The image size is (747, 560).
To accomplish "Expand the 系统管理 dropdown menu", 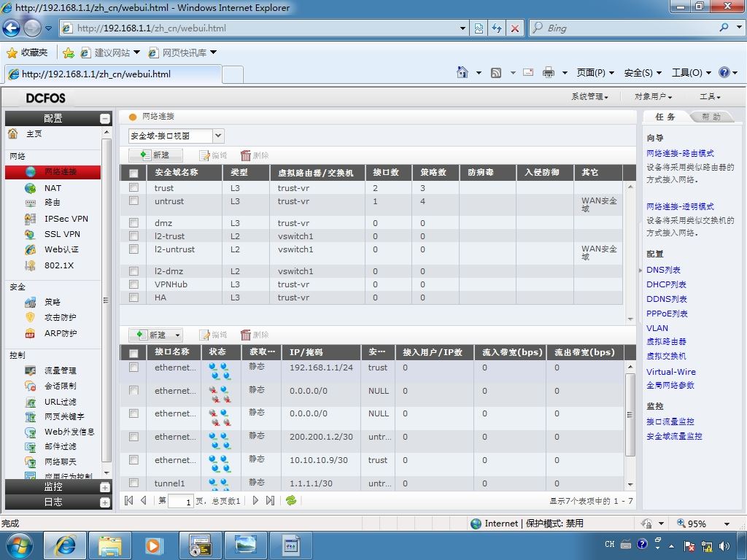I will (x=589, y=97).
